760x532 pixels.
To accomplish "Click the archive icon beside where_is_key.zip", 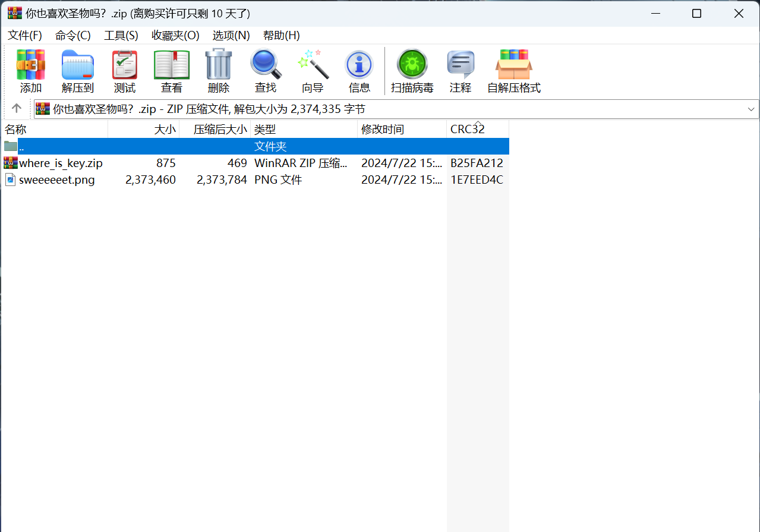I will [11, 163].
